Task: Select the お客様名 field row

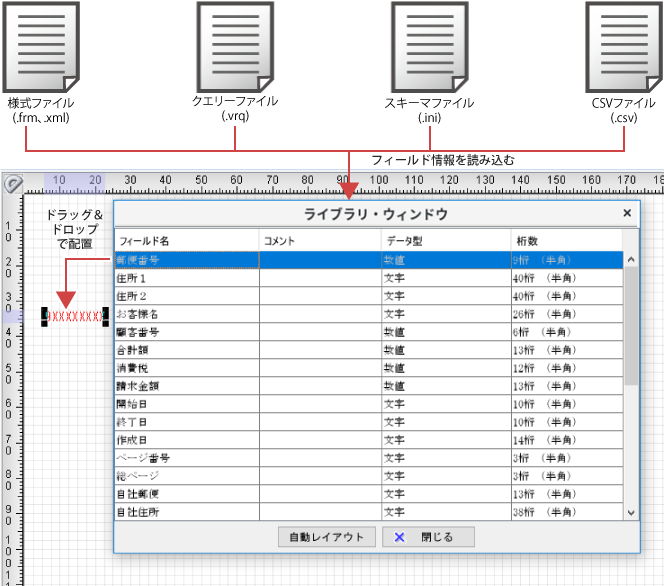Action: [x=186, y=314]
